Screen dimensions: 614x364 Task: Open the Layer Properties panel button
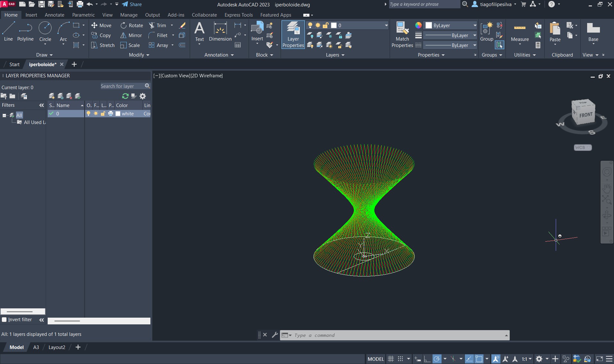293,35
